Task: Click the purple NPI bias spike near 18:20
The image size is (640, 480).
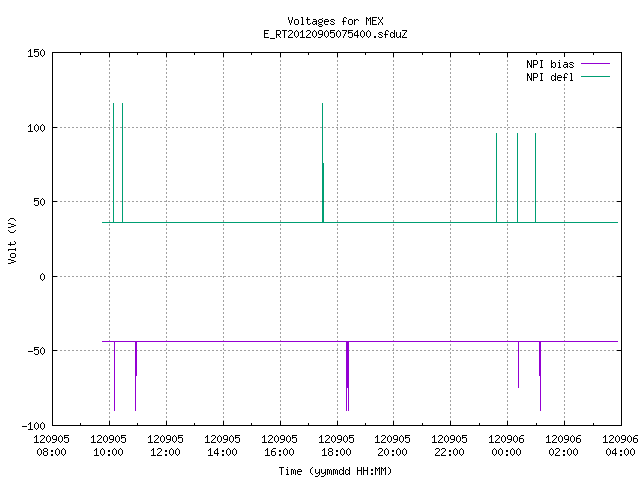Action: [x=347, y=376]
